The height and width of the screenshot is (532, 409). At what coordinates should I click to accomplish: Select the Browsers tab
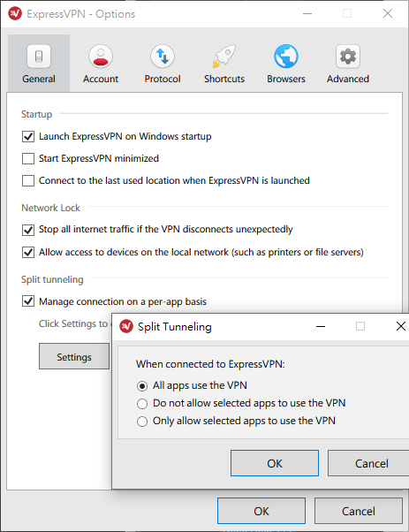[x=286, y=63]
